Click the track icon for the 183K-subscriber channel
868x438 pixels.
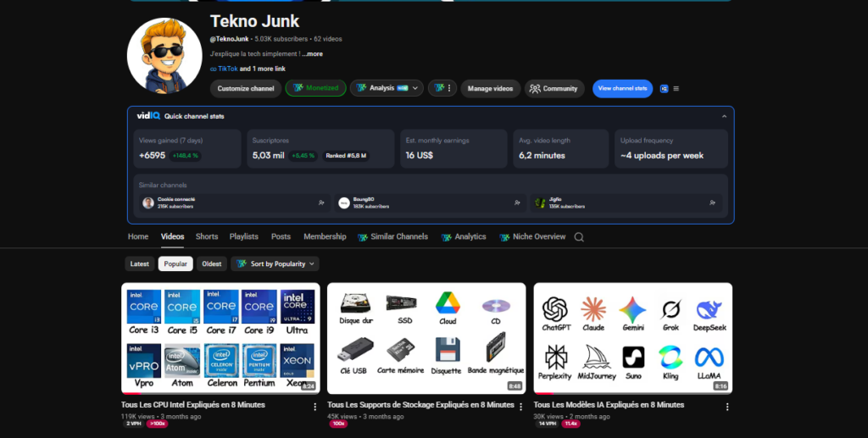click(x=517, y=203)
